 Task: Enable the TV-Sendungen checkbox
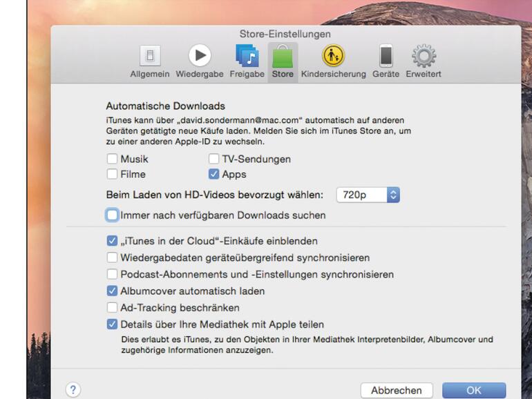(x=213, y=159)
